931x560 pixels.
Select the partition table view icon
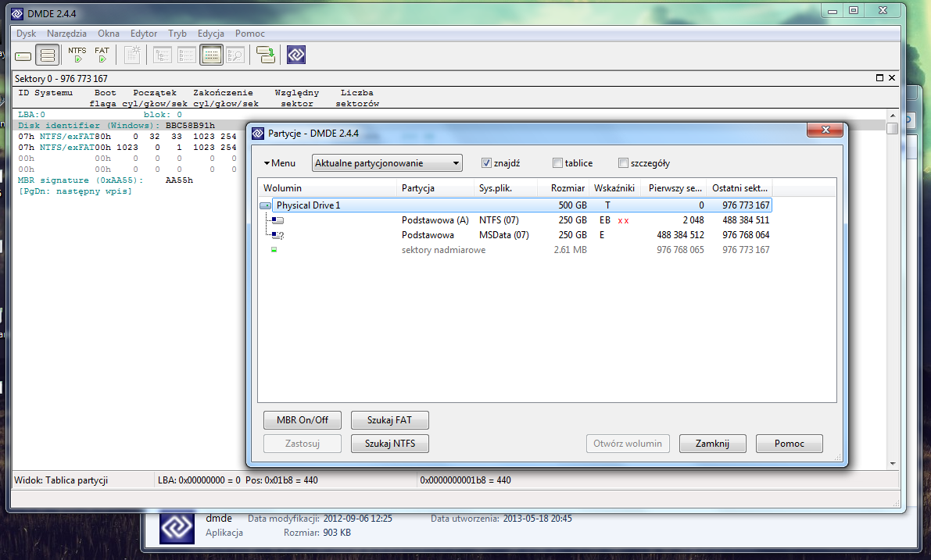211,55
